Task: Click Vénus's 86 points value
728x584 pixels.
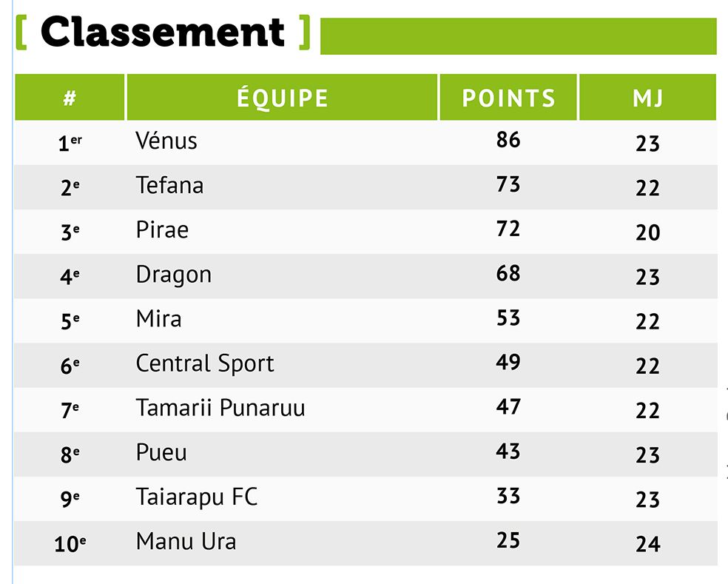Action: [508, 139]
